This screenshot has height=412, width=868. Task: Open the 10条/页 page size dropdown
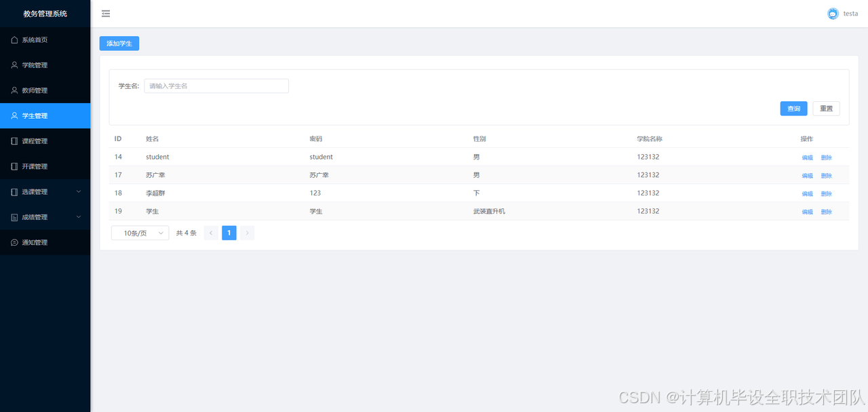pyautogui.click(x=140, y=233)
